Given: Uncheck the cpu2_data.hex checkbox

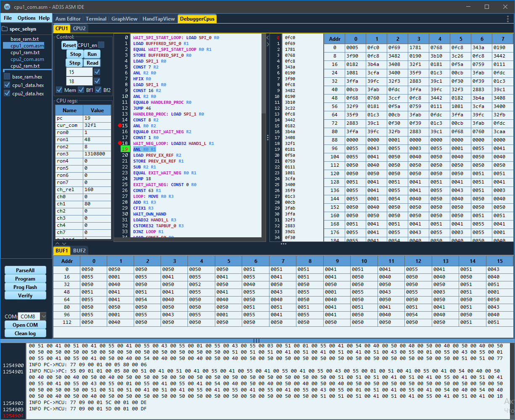Looking at the screenshot, I should click(x=7, y=93).
